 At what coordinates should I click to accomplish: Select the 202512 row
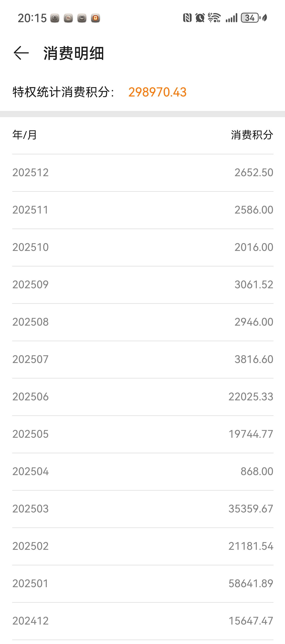pyautogui.click(x=143, y=173)
